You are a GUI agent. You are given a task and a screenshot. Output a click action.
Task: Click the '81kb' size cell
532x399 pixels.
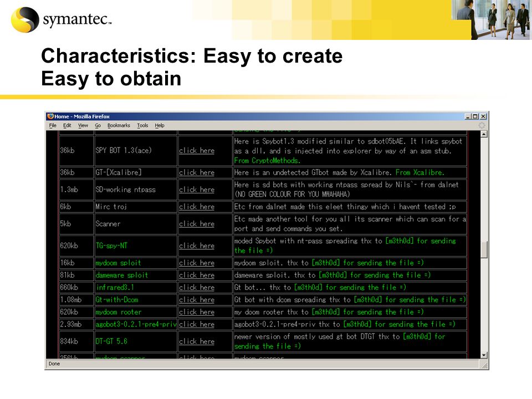point(76,275)
